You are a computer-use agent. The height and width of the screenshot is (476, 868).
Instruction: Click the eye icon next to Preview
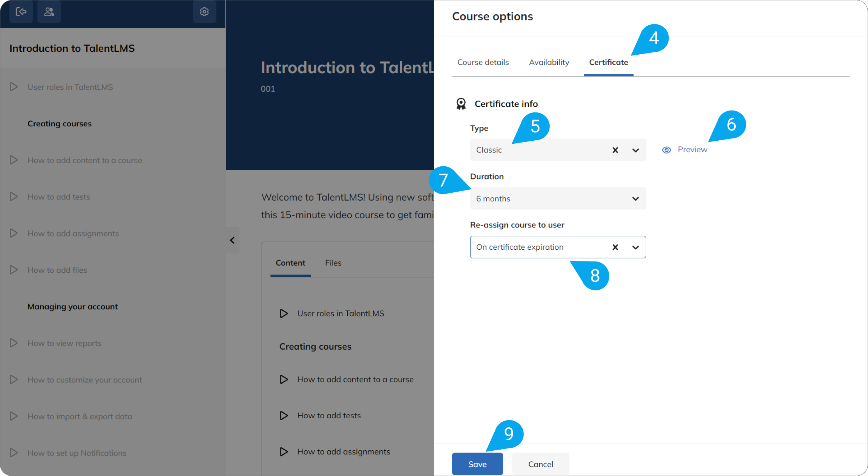667,150
